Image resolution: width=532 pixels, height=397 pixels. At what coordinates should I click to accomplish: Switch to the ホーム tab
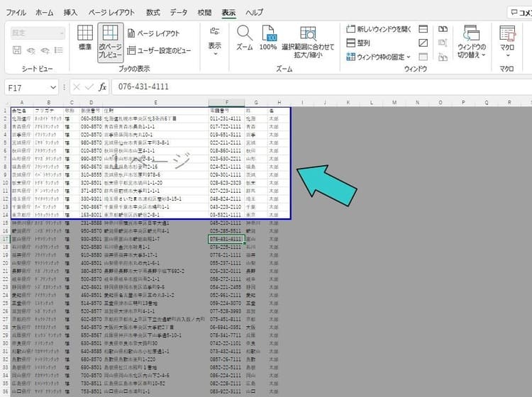[45, 13]
